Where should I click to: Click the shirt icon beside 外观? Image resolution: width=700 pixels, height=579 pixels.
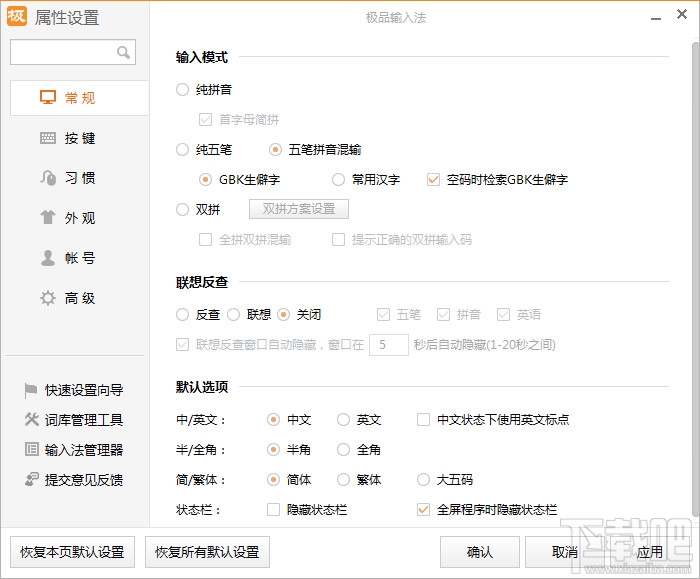[x=48, y=217]
